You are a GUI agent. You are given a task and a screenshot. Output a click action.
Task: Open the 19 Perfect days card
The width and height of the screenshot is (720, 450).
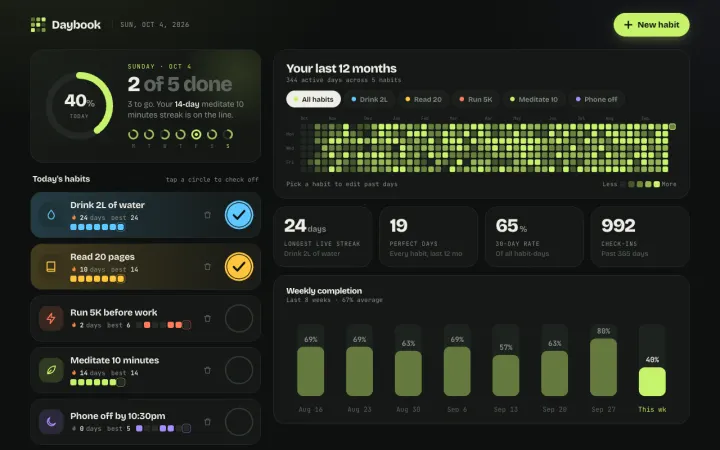(x=428, y=236)
